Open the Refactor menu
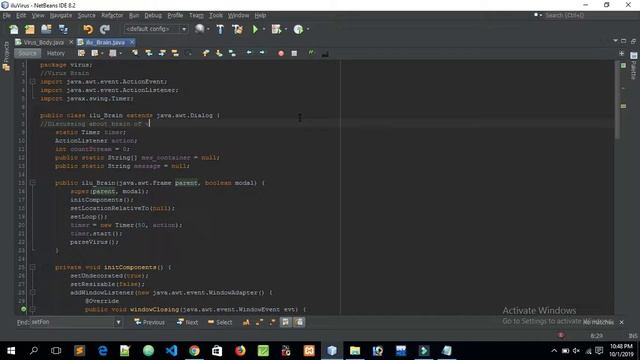 tap(112, 16)
